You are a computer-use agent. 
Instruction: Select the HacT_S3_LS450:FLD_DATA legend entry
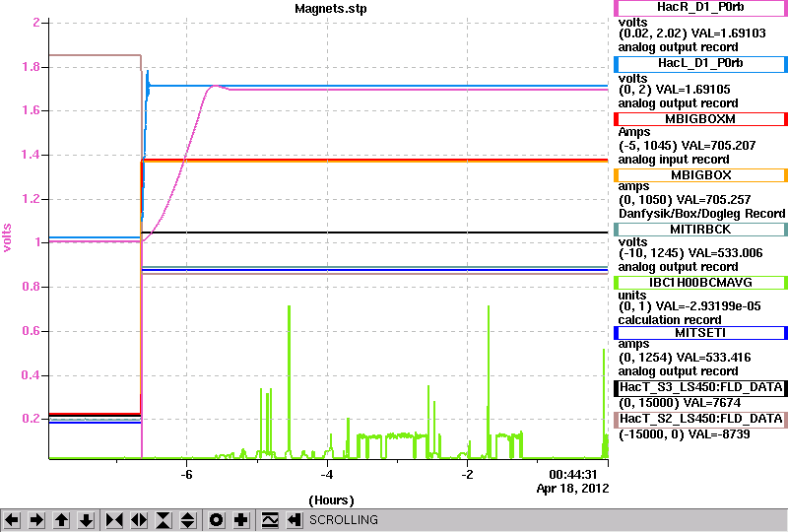tap(700, 388)
